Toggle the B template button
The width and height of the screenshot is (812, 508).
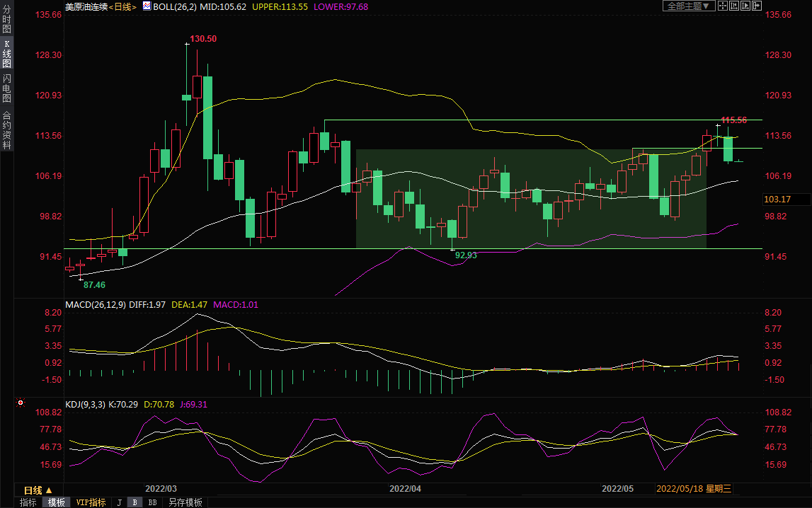point(135,502)
